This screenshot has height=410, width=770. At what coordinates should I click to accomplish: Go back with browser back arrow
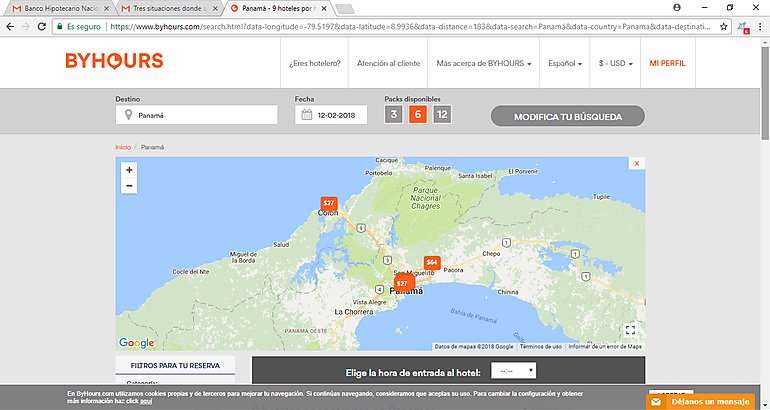pyautogui.click(x=10, y=27)
